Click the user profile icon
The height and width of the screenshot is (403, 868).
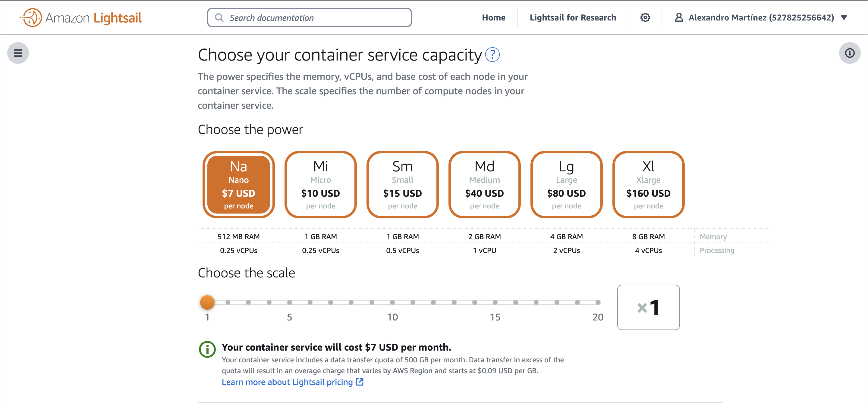(679, 17)
